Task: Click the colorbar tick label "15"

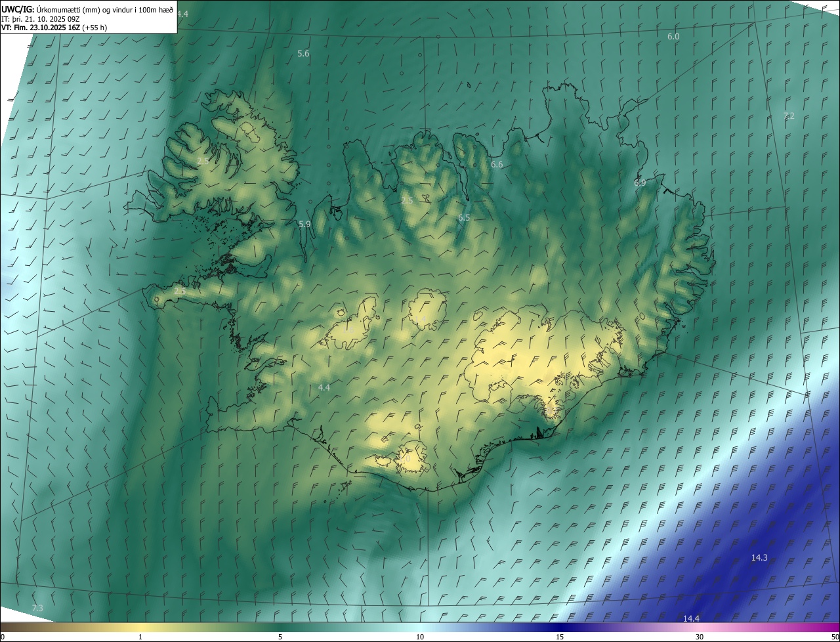Action: pos(560,637)
